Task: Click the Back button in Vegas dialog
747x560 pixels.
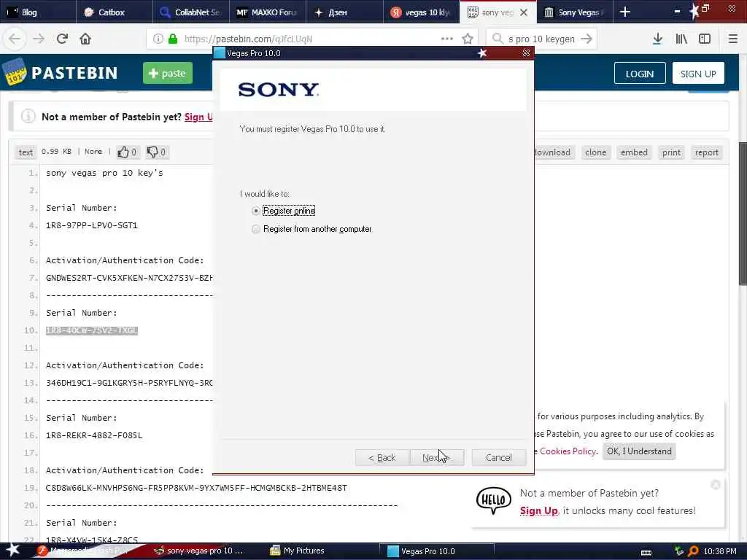Action: pyautogui.click(x=382, y=458)
